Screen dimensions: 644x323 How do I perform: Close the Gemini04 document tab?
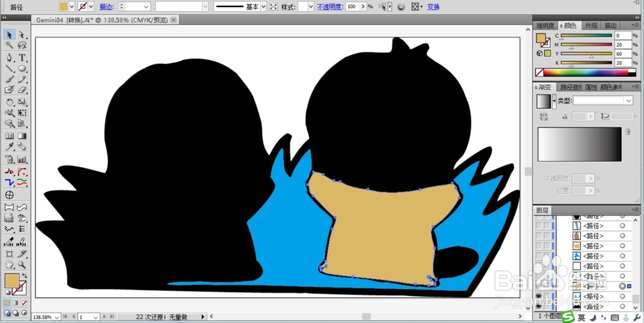174,20
